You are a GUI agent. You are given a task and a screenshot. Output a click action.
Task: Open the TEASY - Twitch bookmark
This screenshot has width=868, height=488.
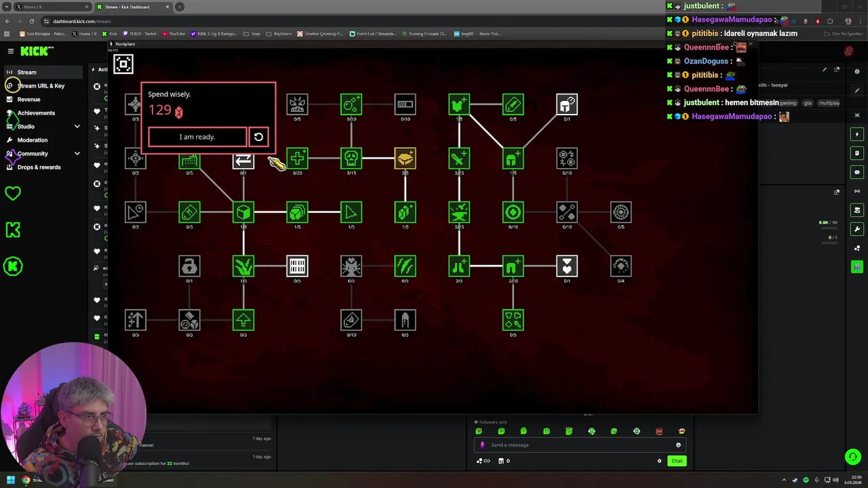click(140, 34)
